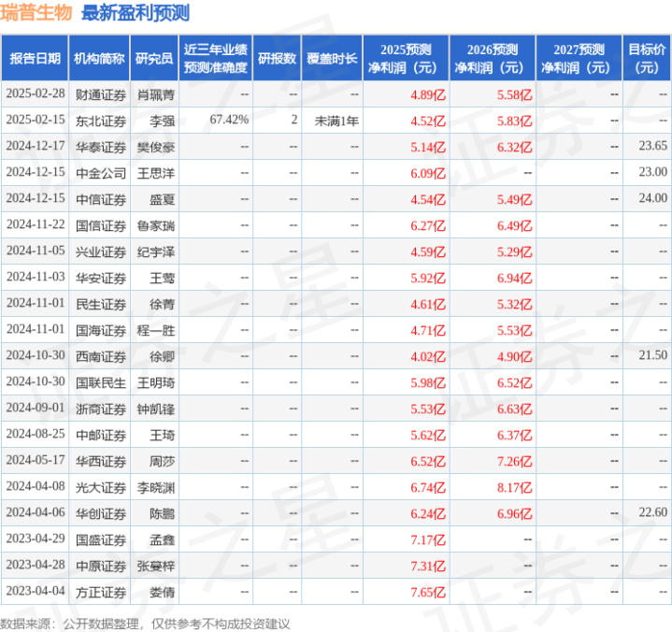
Task: Click the 67.42% accuracy value
Action: (229, 120)
